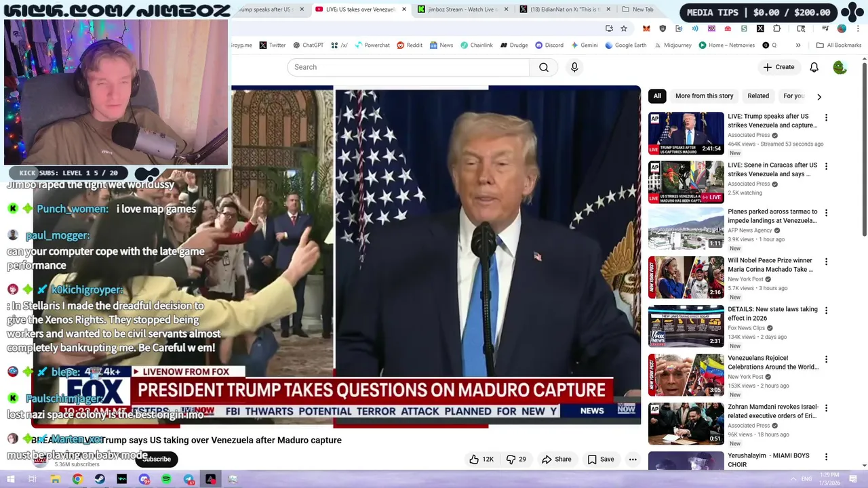Open Chrome extensions puzzle icon
The width and height of the screenshot is (868, 488).
[x=776, y=28]
